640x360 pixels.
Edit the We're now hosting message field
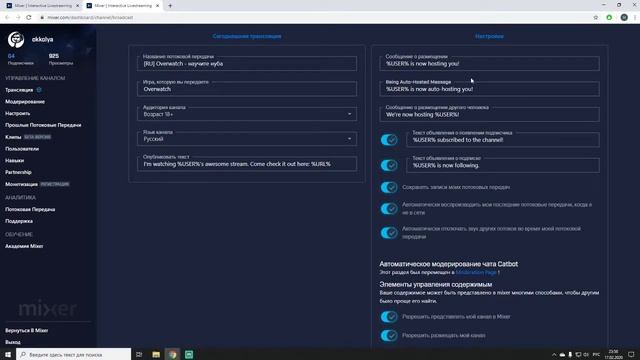[489, 114]
